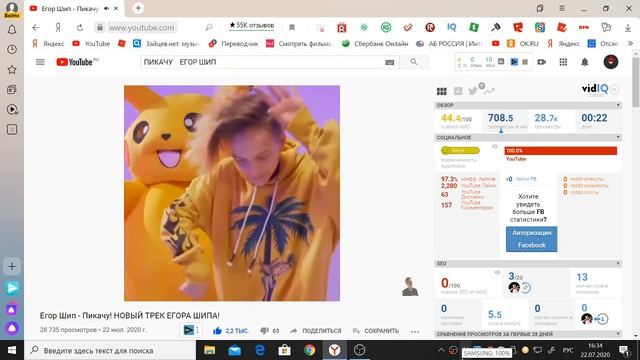Screen dimensions: 640x360
Task: Collapse the СОЦИАЛЬНОЕ section
Action: point(618,138)
